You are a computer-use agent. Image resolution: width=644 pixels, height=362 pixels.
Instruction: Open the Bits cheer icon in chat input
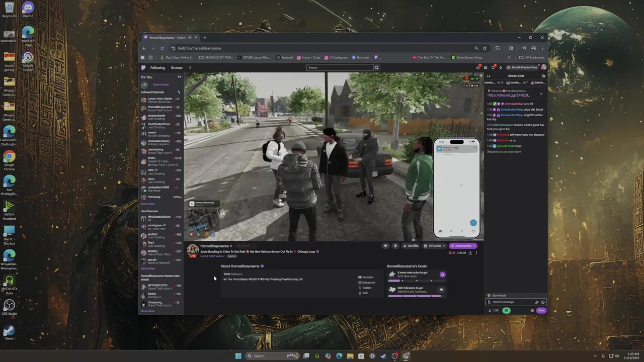point(537,302)
